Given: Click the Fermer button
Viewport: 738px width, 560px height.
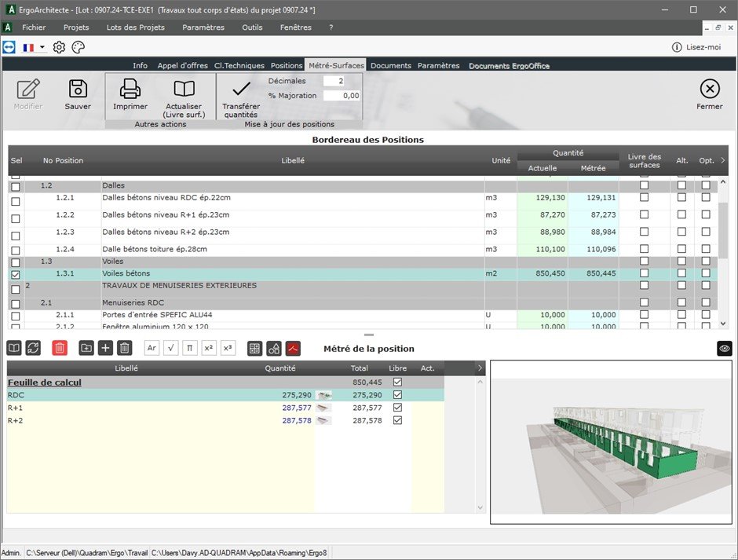Looking at the screenshot, I should [x=709, y=94].
